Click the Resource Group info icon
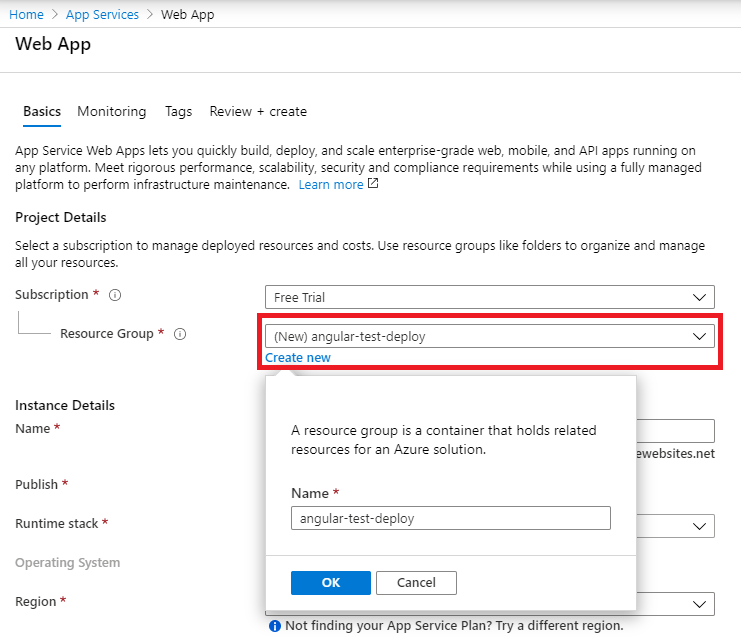749x643 pixels. tap(180, 334)
